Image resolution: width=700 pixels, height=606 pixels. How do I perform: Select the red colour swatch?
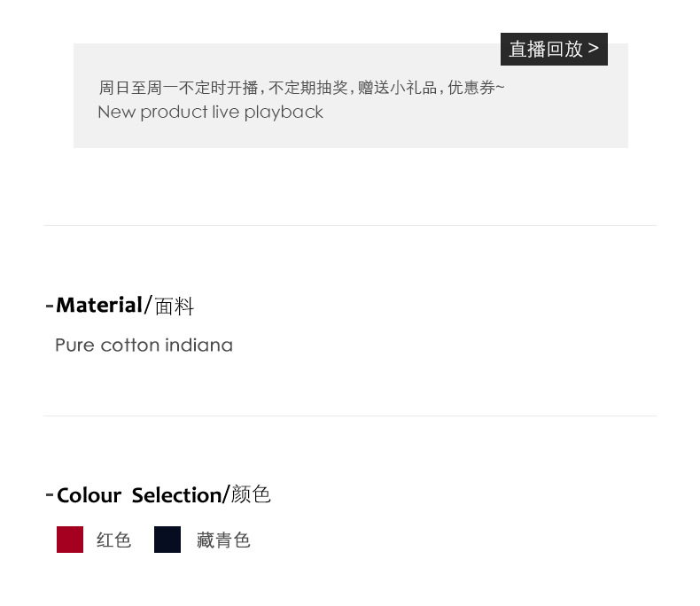(x=70, y=540)
